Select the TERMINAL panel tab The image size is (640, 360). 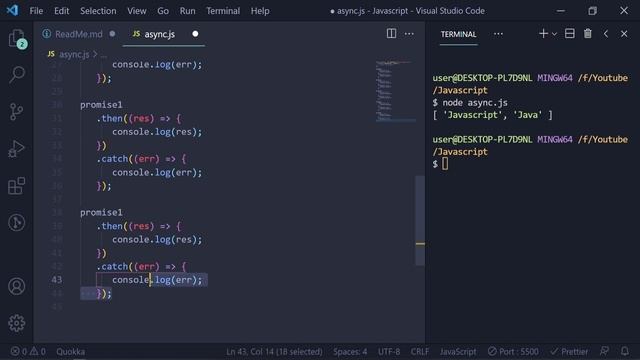click(x=458, y=34)
